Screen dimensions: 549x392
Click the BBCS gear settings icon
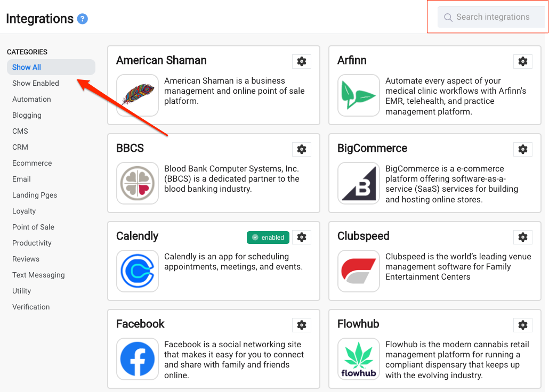point(302,150)
